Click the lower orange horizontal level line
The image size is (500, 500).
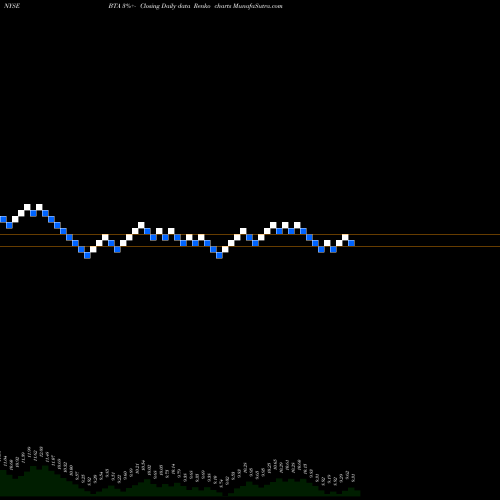[x=250, y=247]
